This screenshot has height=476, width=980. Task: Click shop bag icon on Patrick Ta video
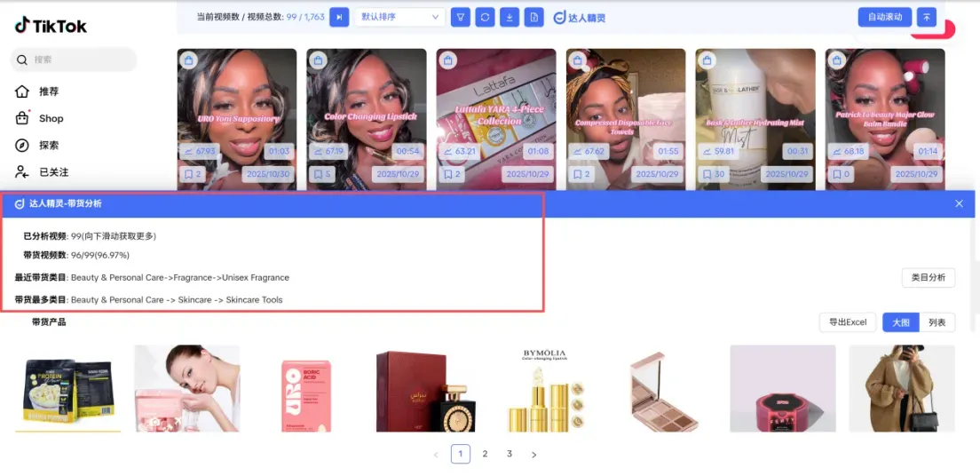point(837,60)
